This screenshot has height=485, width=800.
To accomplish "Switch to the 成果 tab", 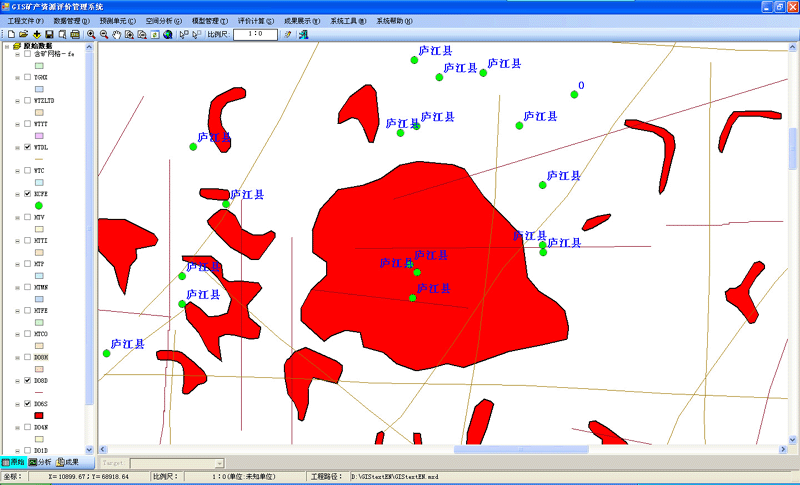I will pyautogui.click(x=67, y=462).
